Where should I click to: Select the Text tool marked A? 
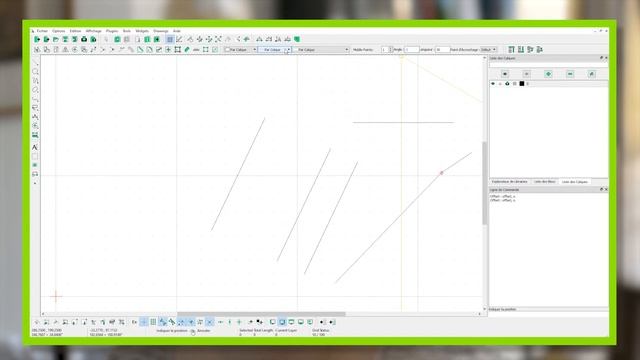coord(35,147)
